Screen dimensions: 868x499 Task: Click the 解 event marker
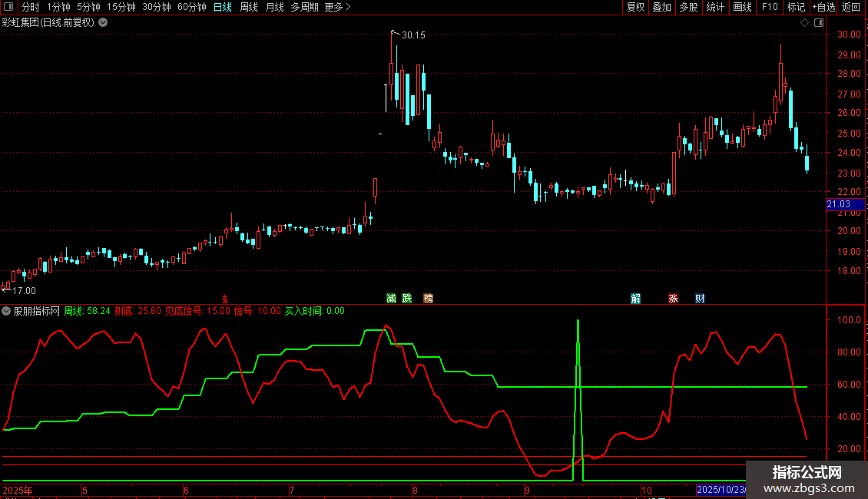pyautogui.click(x=635, y=299)
